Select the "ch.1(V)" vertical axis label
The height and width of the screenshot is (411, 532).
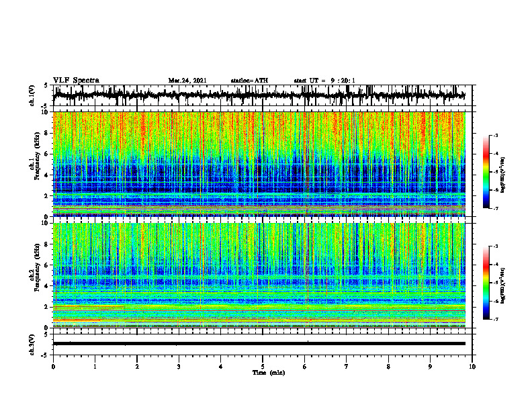click(x=32, y=95)
